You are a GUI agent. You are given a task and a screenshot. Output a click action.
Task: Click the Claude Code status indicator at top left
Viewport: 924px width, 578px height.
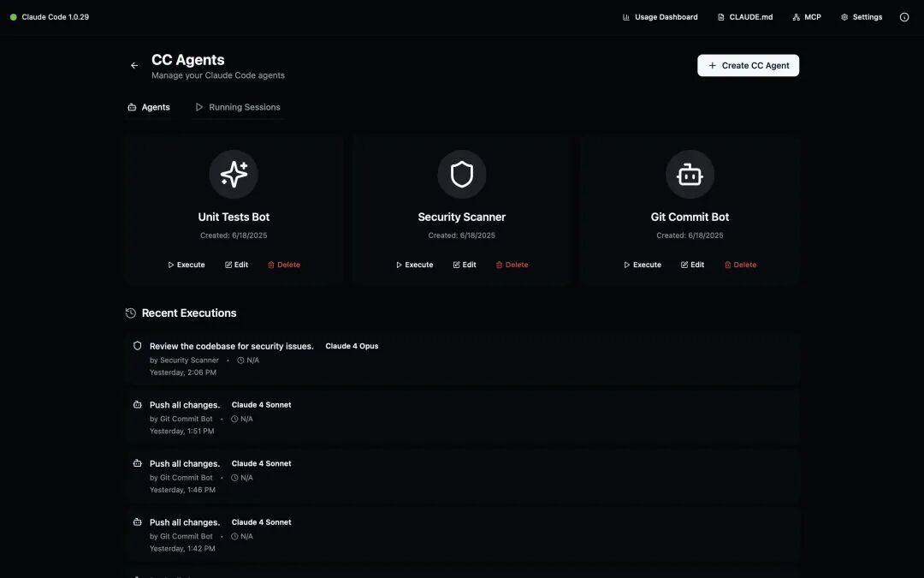coord(14,16)
